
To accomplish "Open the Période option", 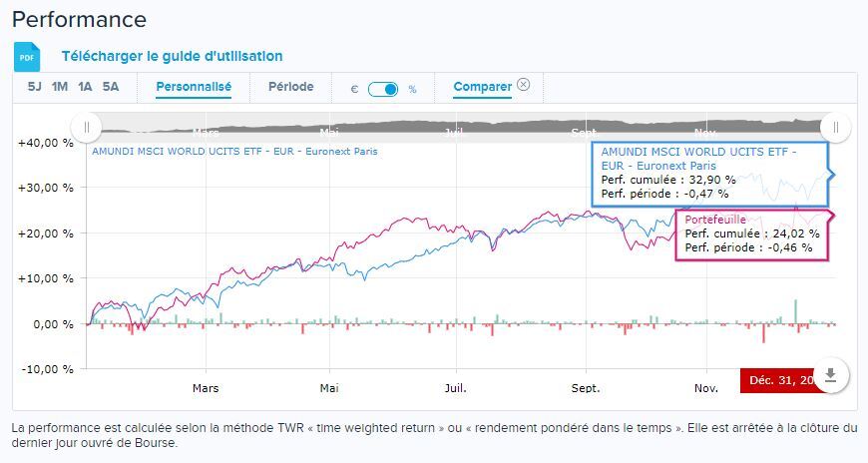I will [290, 87].
